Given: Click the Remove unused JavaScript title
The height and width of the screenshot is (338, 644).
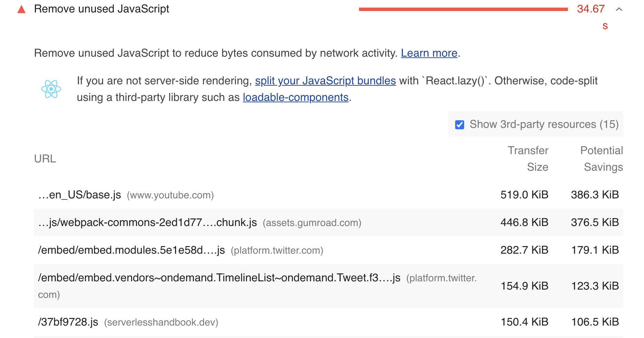Looking at the screenshot, I should 102,9.
